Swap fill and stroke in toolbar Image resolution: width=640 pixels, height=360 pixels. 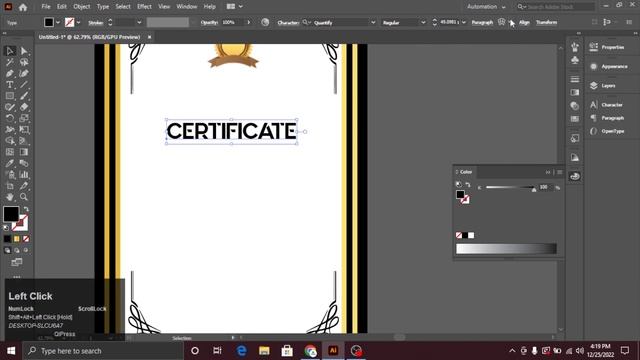(x=26, y=209)
